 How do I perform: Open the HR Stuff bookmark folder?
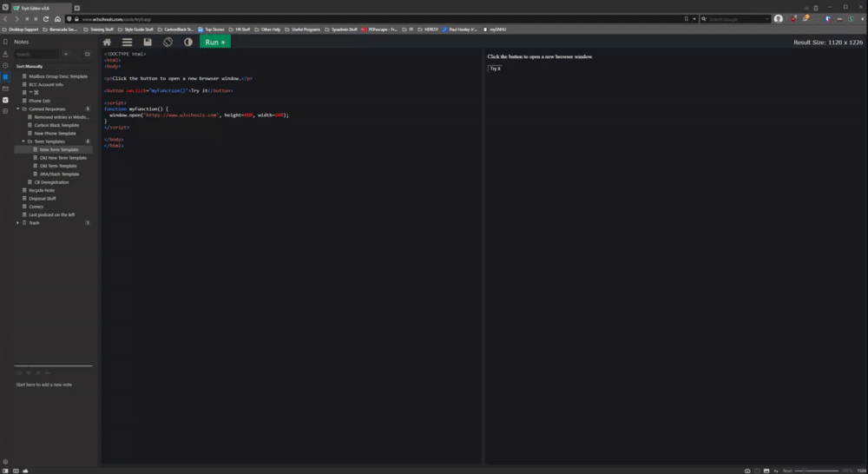click(240, 30)
